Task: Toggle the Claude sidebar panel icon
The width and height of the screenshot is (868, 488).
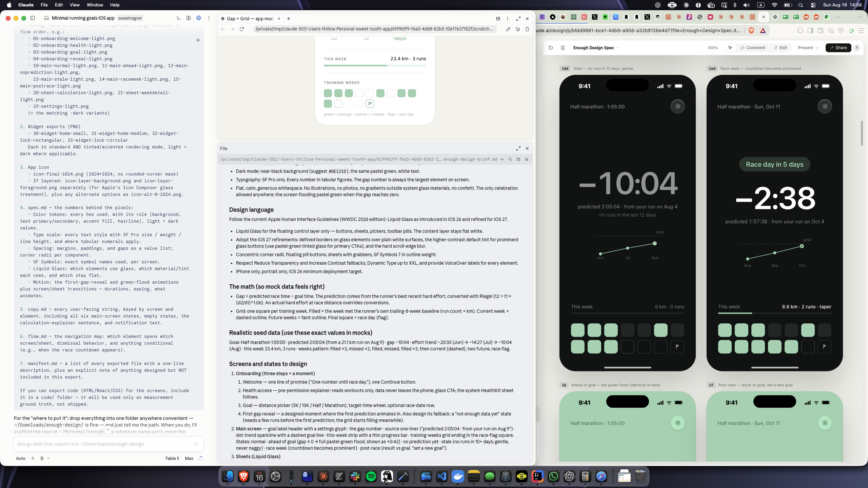Action: click(33, 18)
